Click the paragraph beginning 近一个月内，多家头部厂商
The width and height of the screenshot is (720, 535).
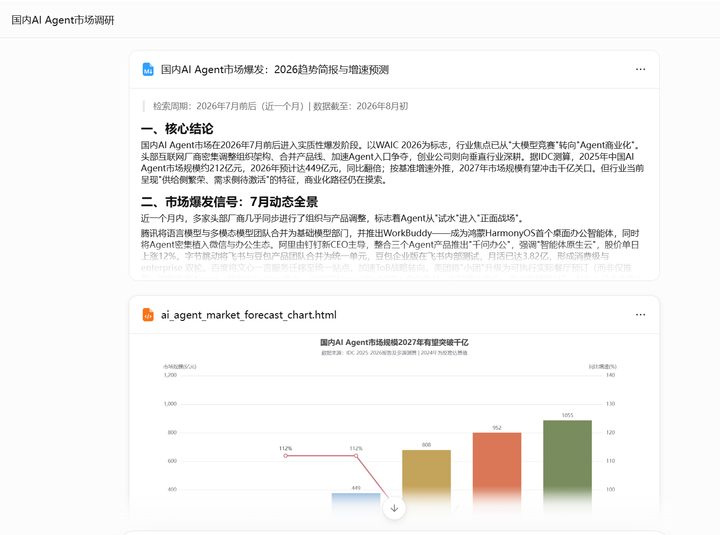coord(332,218)
